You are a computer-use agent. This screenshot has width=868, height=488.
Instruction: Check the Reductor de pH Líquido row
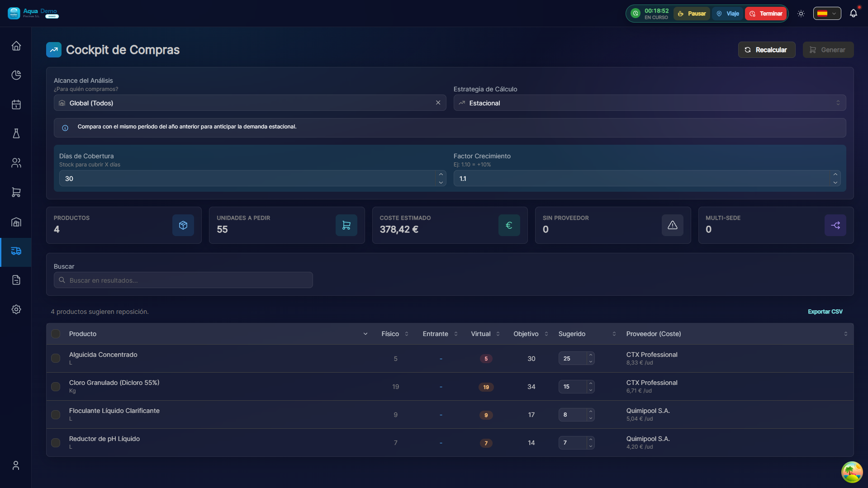pos(56,443)
